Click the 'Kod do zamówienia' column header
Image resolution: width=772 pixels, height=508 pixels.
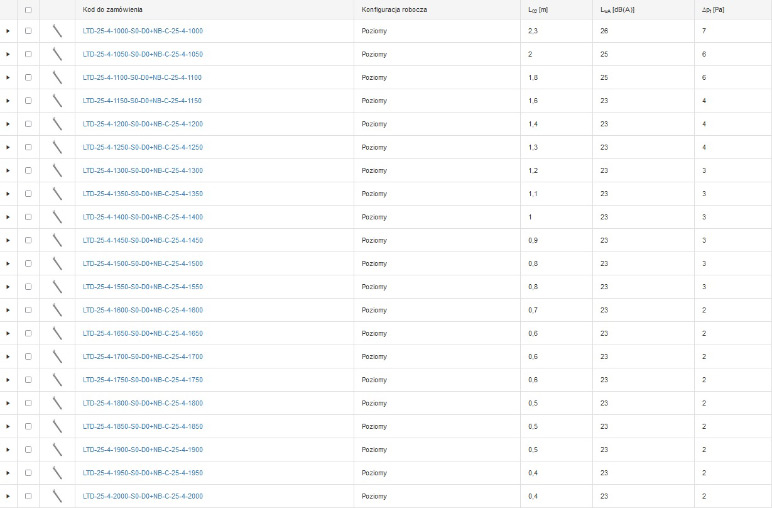(x=113, y=10)
